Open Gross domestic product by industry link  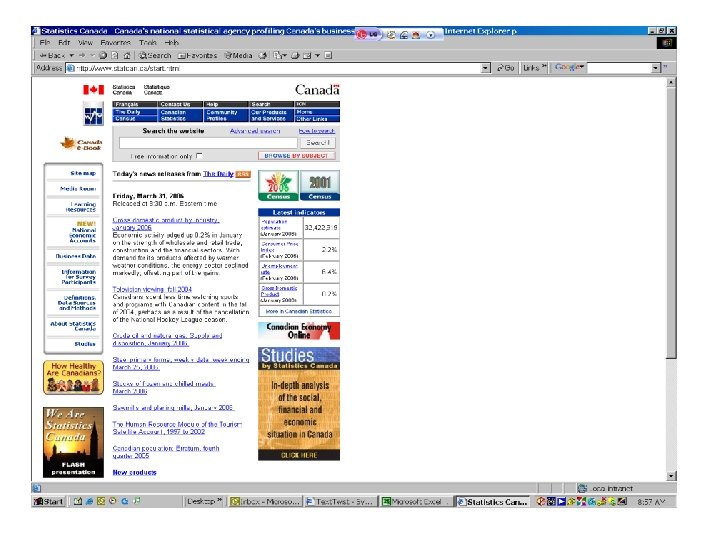(x=166, y=224)
